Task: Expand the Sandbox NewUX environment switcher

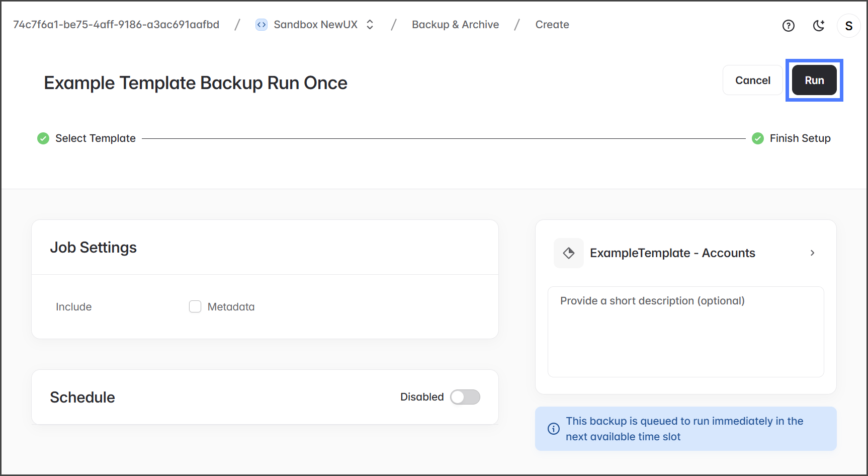Action: 370,25
